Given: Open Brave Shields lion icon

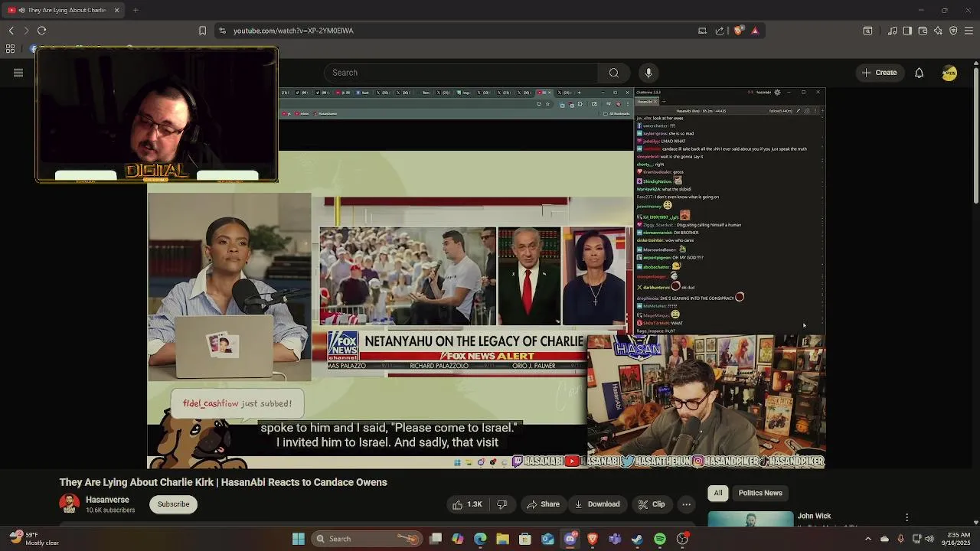Looking at the screenshot, I should click(738, 31).
